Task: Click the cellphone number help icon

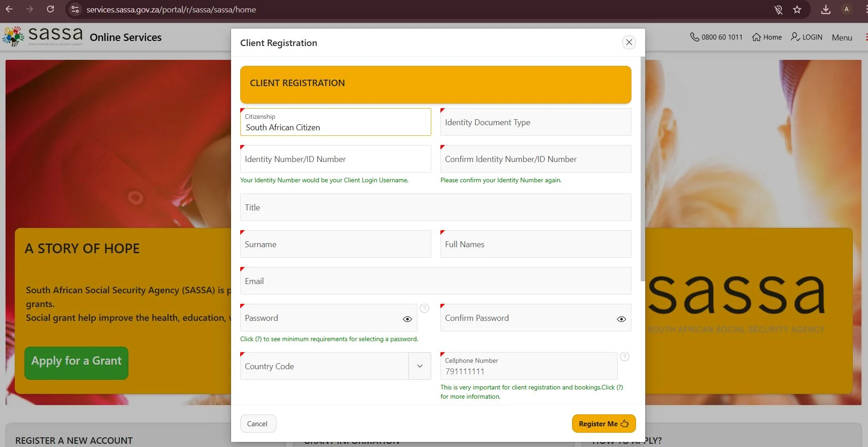Action: click(x=624, y=357)
